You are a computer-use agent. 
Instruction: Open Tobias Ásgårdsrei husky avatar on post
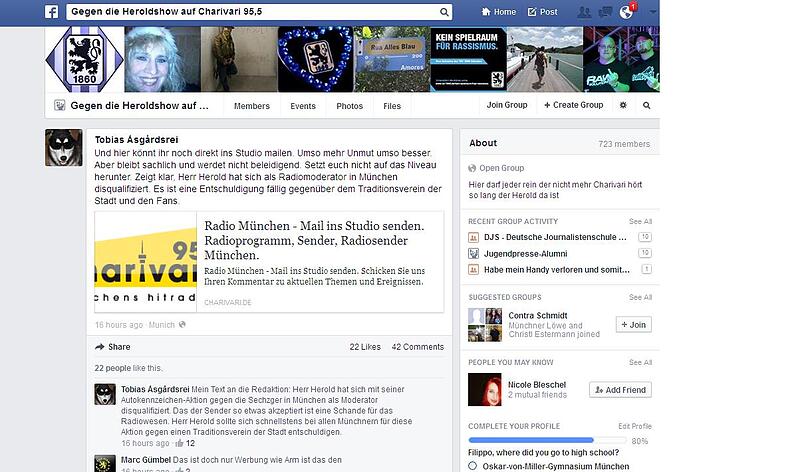coord(64,148)
